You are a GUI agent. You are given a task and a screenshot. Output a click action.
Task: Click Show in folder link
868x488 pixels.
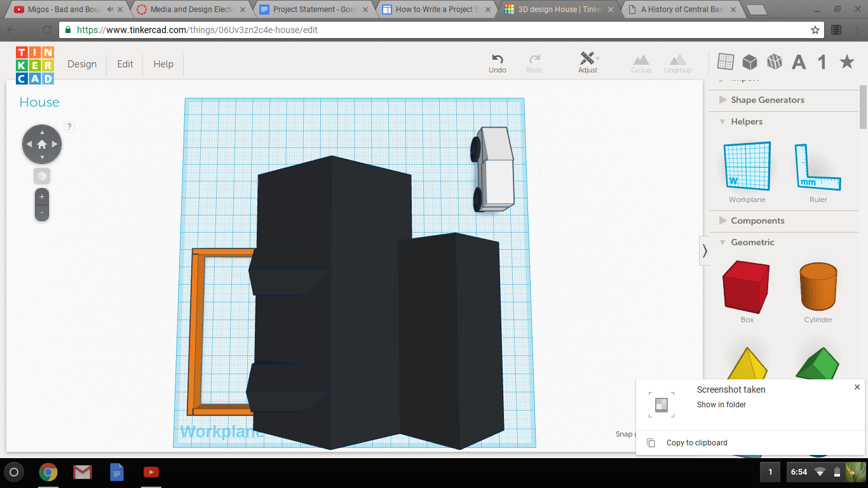pyautogui.click(x=721, y=405)
